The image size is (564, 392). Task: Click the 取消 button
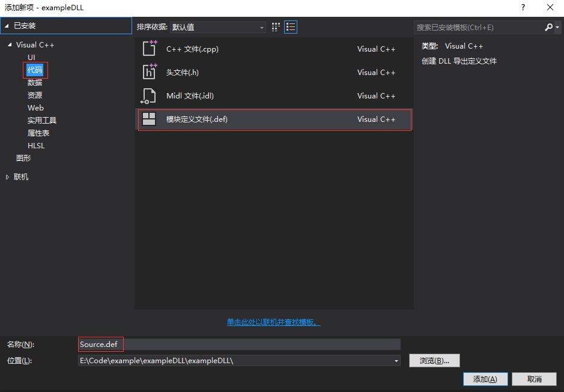tap(534, 379)
